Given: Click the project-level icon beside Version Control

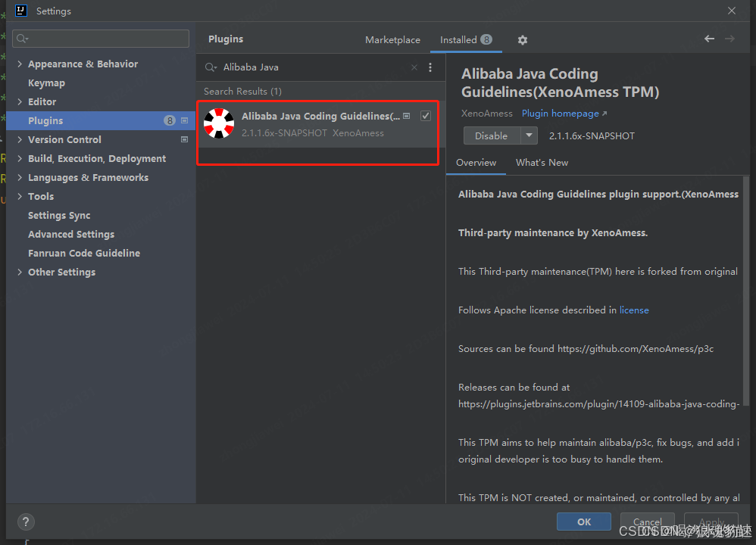Looking at the screenshot, I should tap(184, 139).
